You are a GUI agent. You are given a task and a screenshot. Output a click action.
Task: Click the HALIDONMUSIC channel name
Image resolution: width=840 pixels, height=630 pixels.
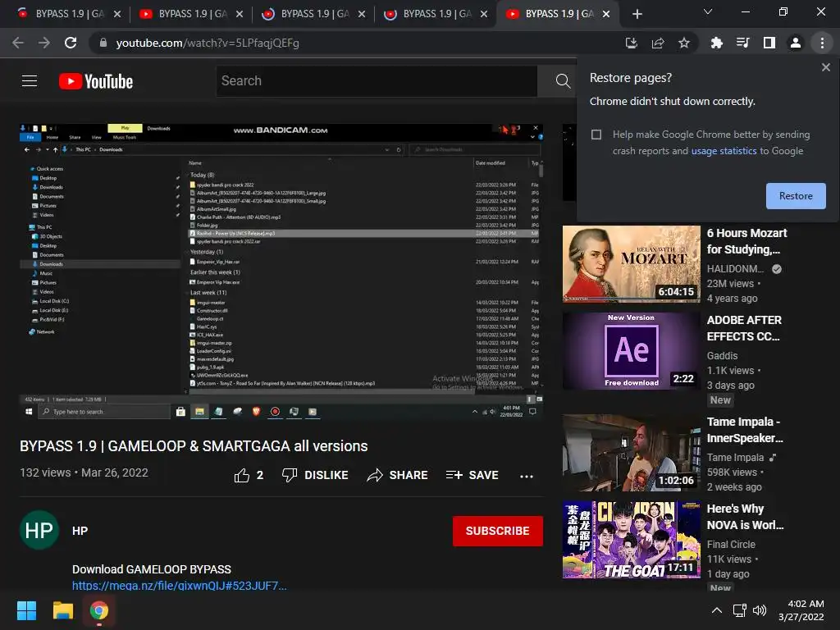(735, 269)
